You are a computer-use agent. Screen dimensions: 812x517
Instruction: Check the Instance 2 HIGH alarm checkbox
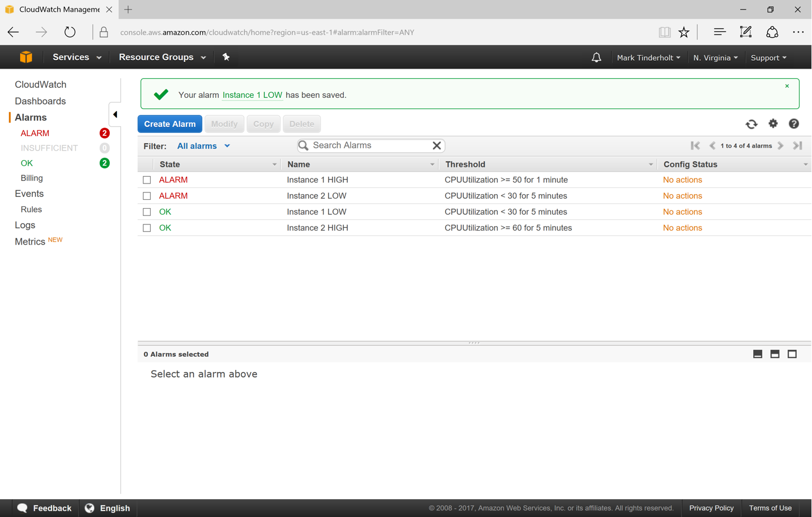tap(147, 228)
